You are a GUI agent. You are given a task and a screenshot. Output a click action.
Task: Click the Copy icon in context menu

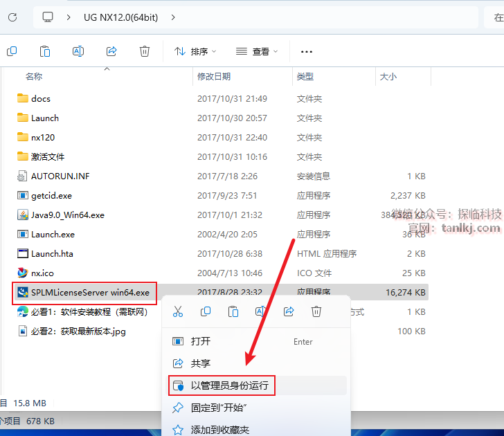point(206,311)
